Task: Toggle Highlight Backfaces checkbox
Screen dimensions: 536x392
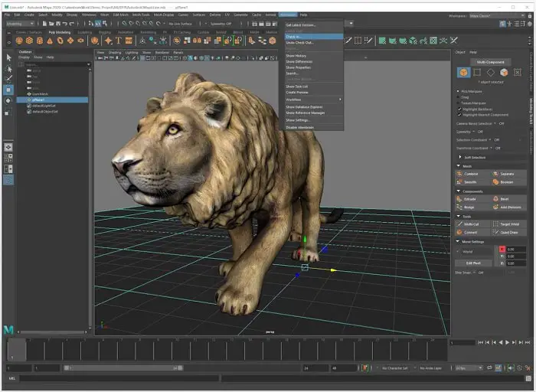Action: [459, 109]
